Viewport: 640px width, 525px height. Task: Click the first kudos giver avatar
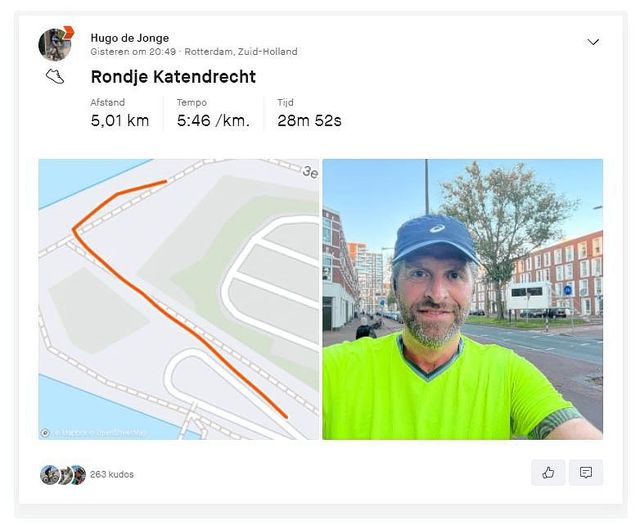[49, 475]
